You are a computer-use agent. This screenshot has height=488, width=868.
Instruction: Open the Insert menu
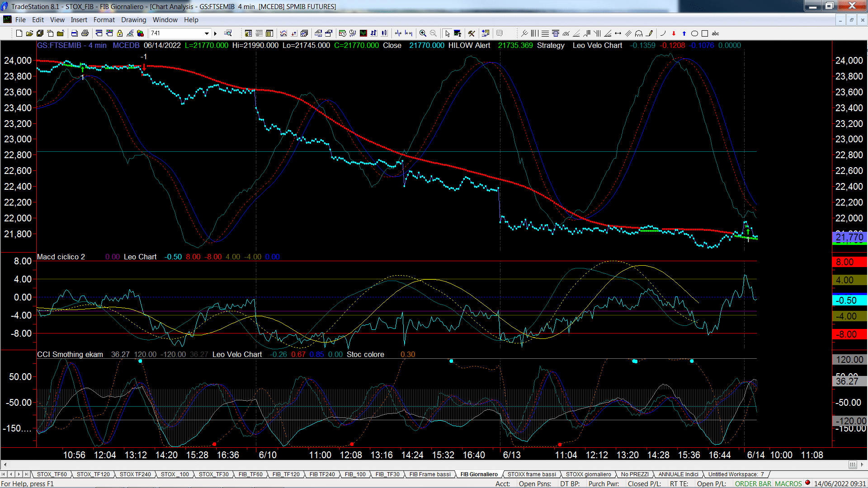tap(79, 20)
